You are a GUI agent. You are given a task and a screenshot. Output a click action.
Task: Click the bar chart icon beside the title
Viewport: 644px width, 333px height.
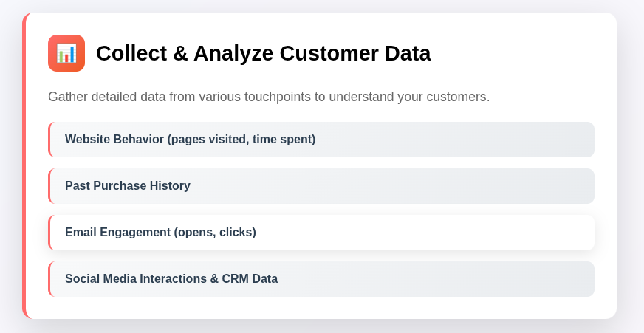click(x=66, y=53)
